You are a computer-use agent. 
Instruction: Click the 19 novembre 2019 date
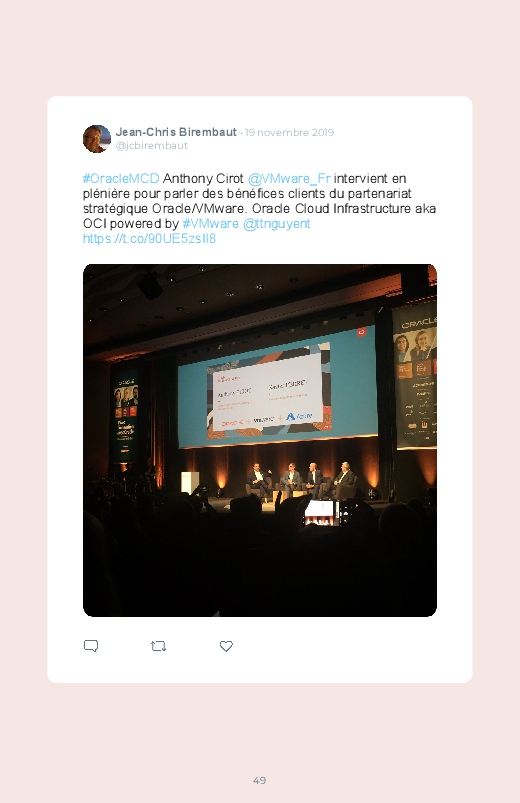pyautogui.click(x=289, y=133)
